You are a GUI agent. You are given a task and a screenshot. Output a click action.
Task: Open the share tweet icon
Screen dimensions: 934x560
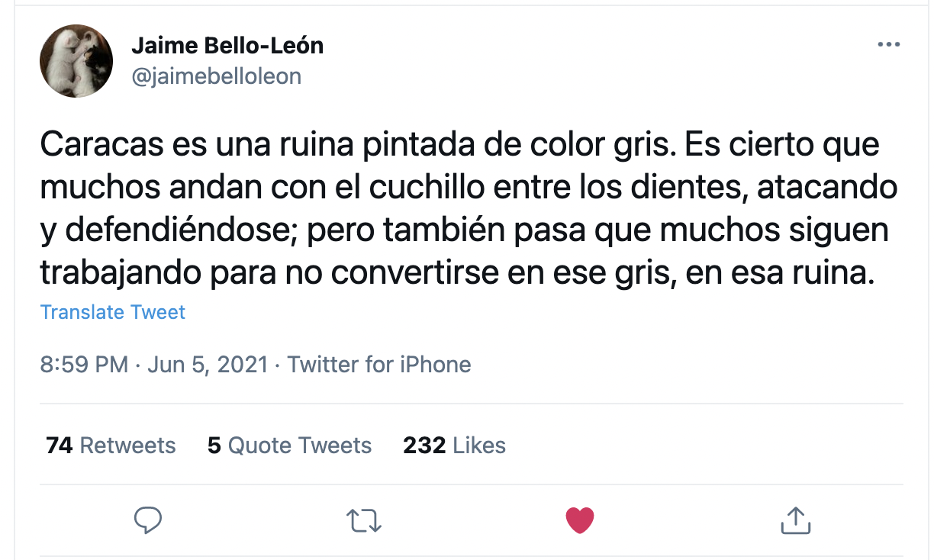tap(795, 520)
